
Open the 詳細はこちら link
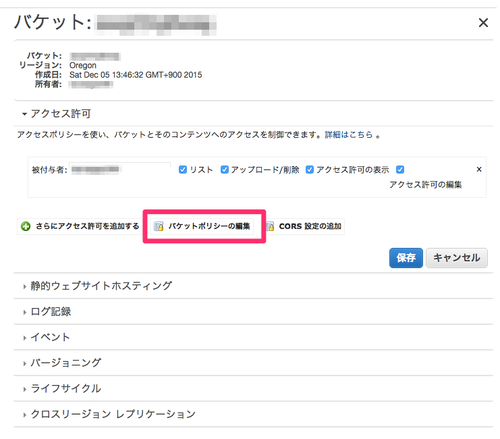tap(349, 135)
